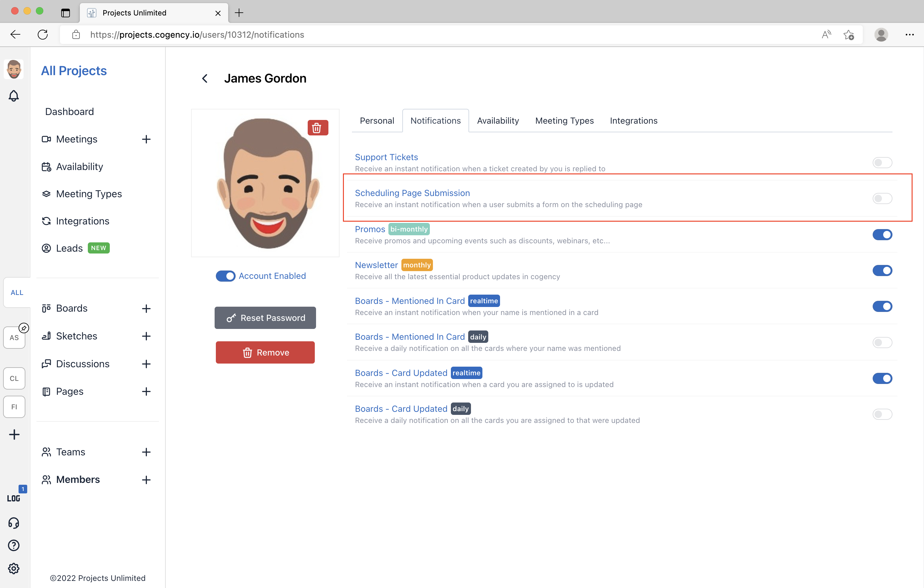This screenshot has width=924, height=588.
Task: Enable Scheduling Page Submission notifications
Action: coord(882,198)
